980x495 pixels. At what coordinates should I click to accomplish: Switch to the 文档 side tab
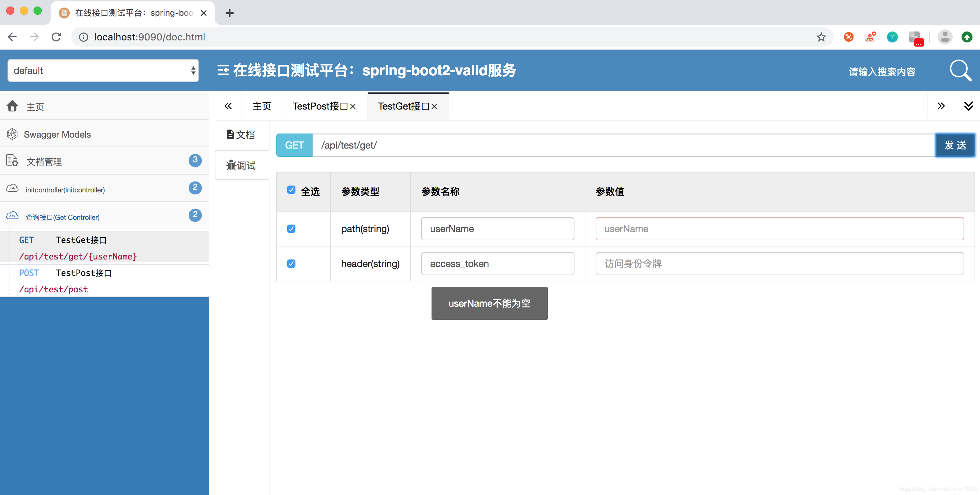(241, 135)
